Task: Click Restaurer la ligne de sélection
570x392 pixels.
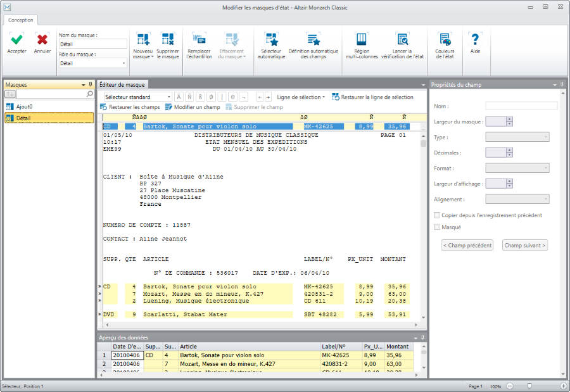Action: pos(372,97)
